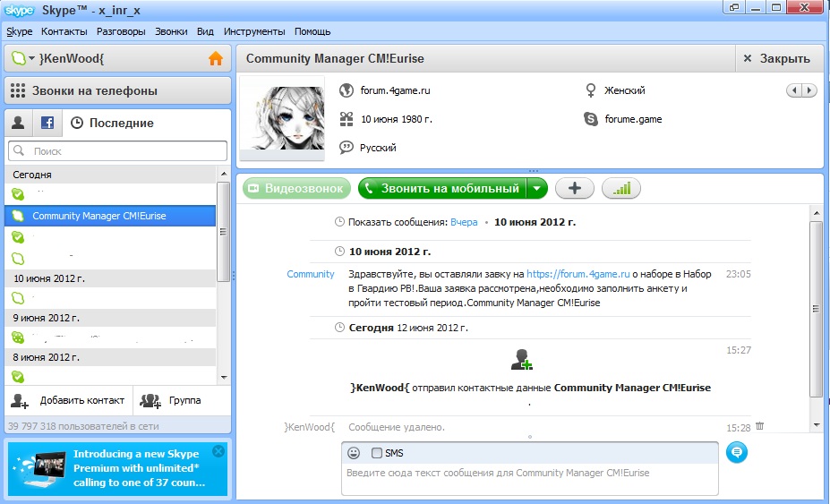Click the plus add button

[574, 189]
